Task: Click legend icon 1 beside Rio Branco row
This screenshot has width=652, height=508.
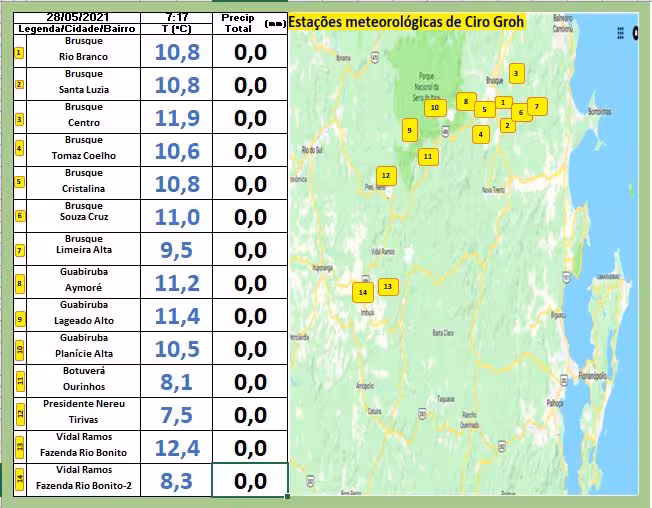Action: (19, 51)
